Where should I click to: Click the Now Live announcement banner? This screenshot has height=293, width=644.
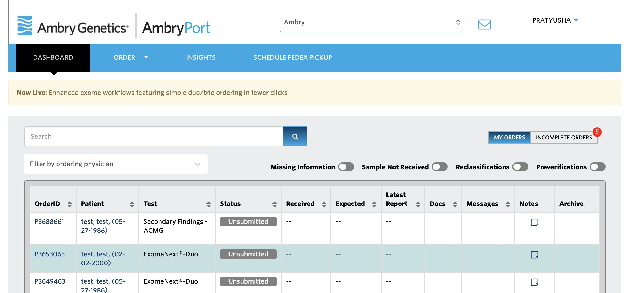315,93
